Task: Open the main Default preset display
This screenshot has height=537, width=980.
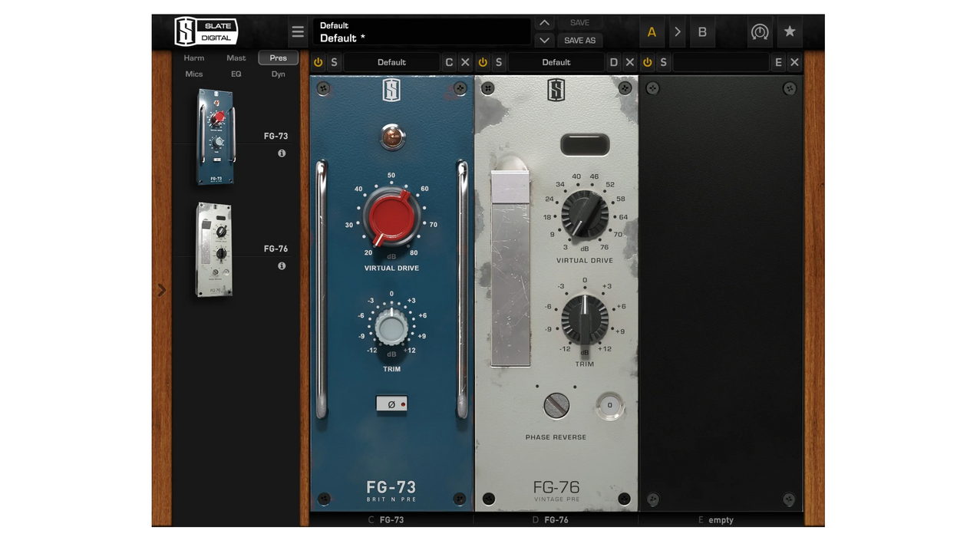Action: click(422, 32)
